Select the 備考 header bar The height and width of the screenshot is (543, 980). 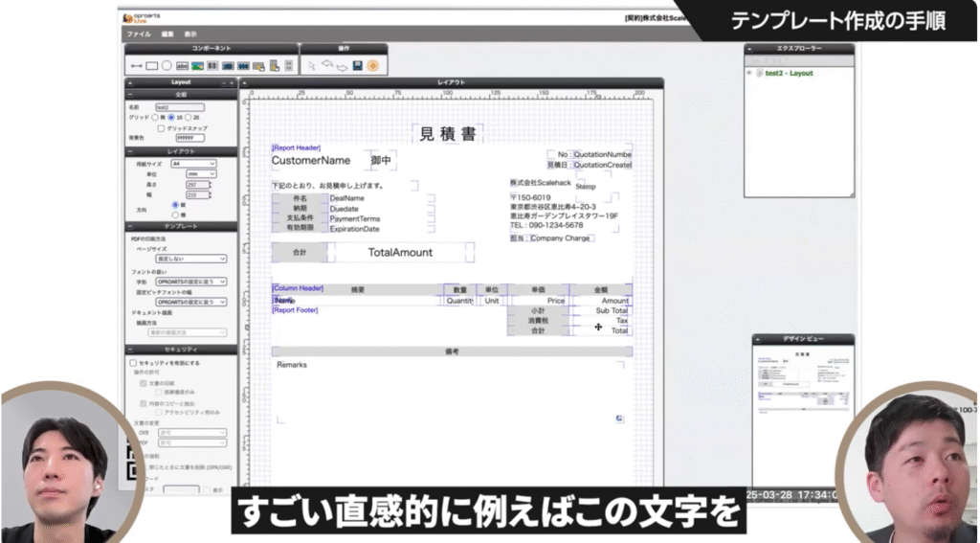click(452, 351)
